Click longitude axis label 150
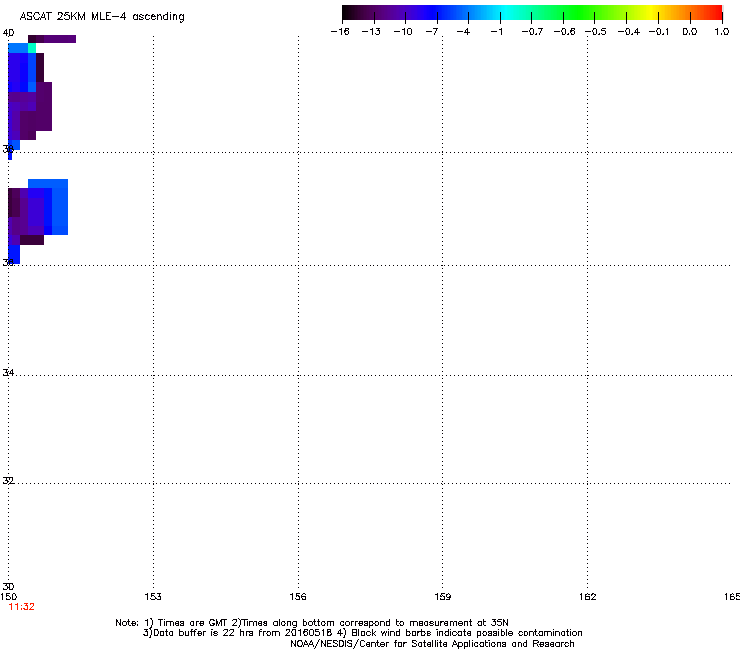 (8, 597)
